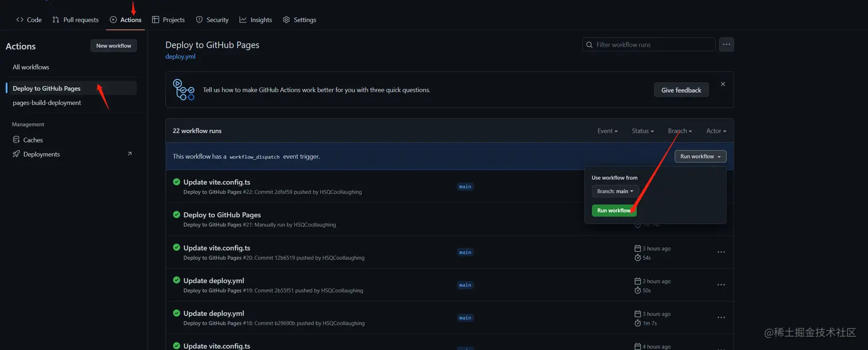Open the Actor filter dropdown
This screenshot has height=350, width=868.
click(716, 131)
